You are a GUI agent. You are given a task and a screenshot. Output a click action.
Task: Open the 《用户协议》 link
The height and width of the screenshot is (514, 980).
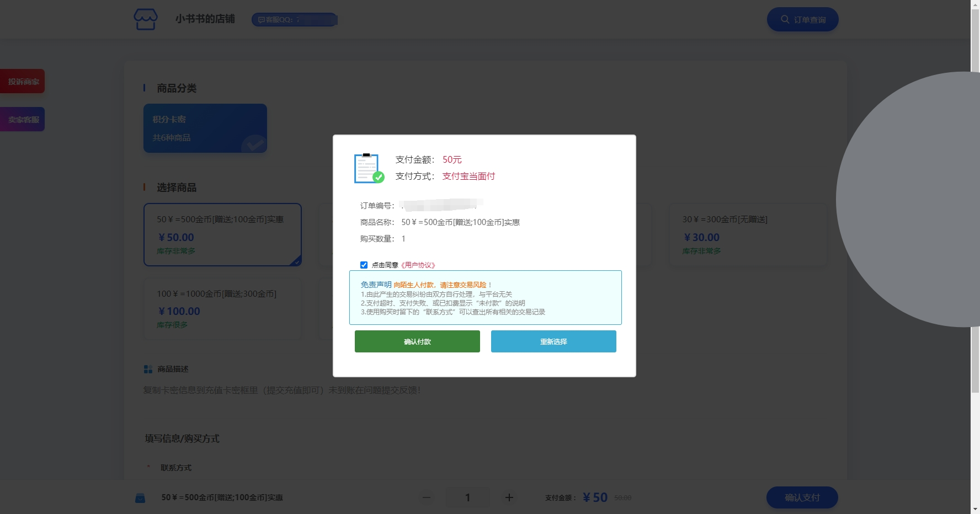[418, 265]
